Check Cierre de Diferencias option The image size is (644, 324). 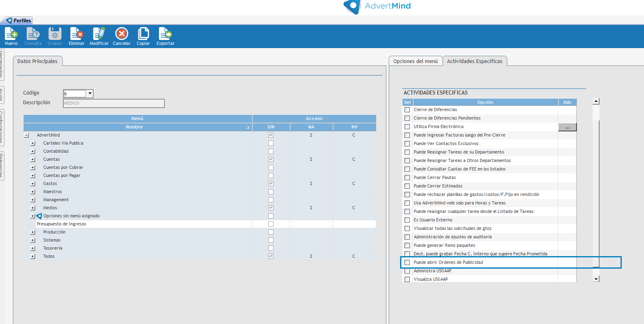coord(407,110)
